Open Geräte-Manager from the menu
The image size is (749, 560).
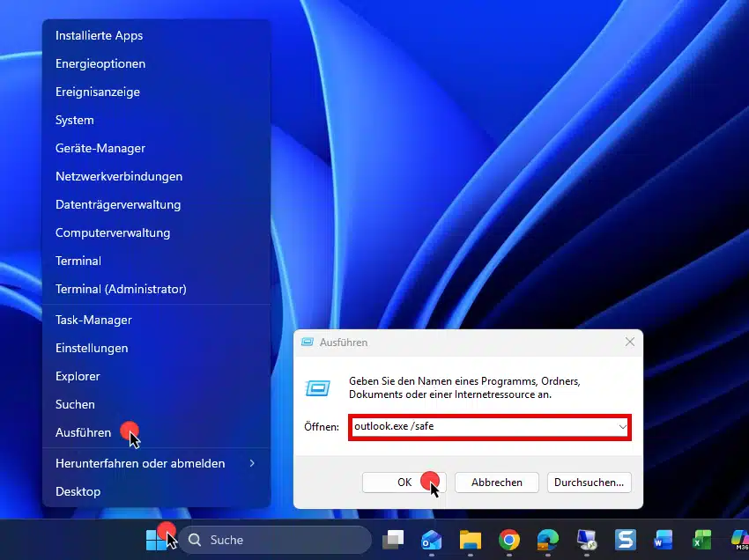(100, 148)
